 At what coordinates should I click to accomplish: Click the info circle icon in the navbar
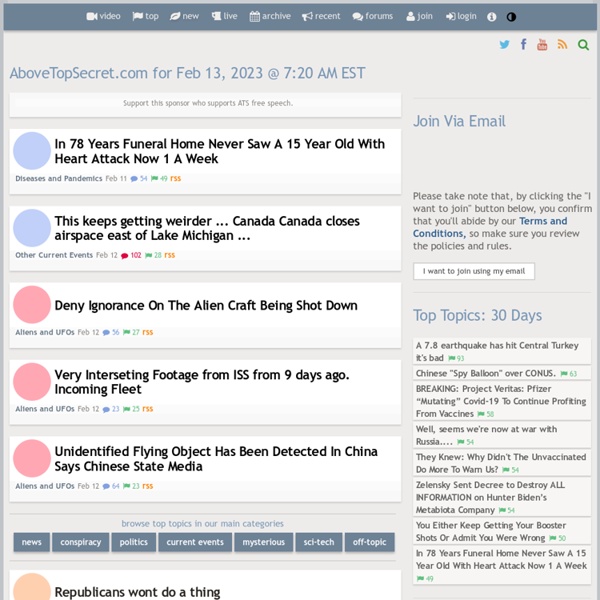tap(492, 17)
